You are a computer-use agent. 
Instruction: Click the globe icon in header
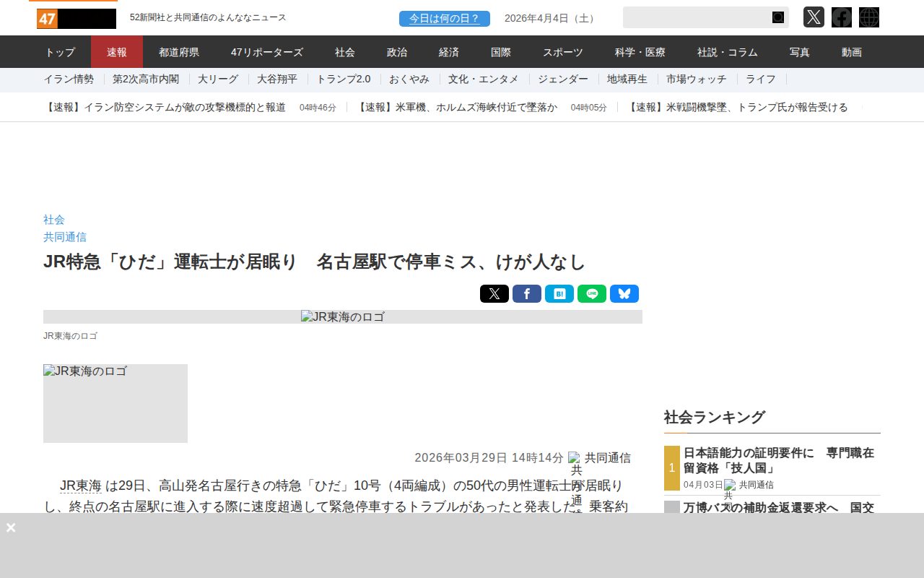click(x=869, y=17)
